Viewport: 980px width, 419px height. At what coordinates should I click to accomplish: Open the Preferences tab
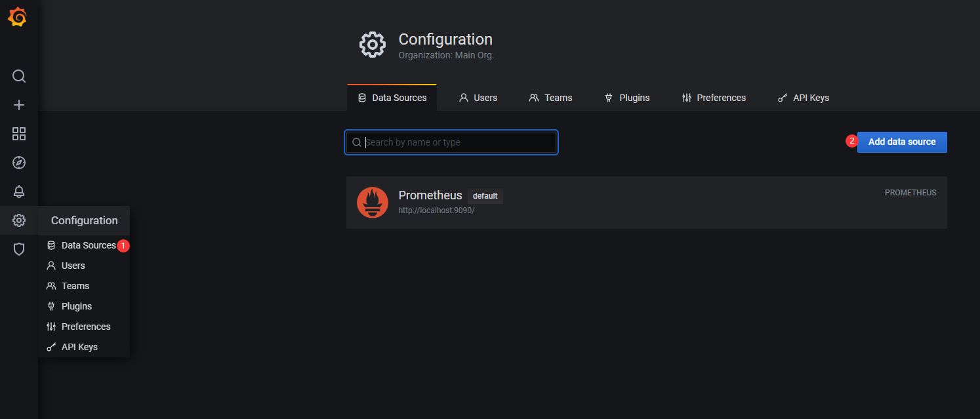713,98
